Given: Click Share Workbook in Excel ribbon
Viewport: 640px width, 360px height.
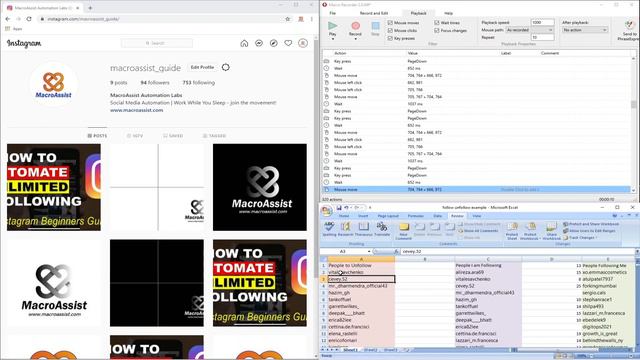Looking at the screenshot, I should tap(551, 231).
